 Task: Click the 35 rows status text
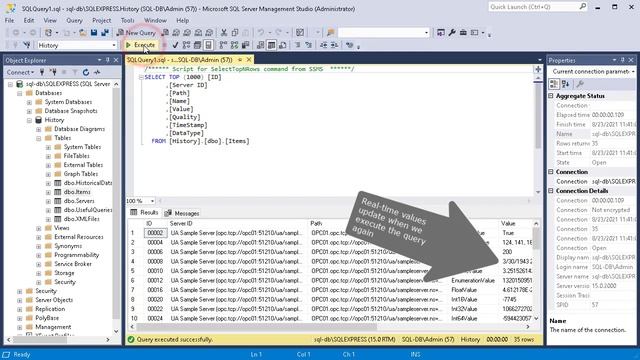pyautogui.click(x=524, y=339)
